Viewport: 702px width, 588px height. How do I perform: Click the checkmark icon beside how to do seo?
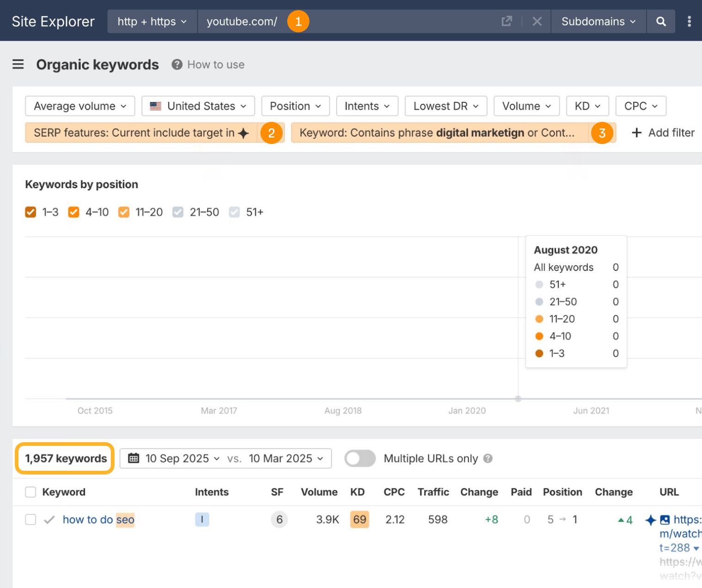[x=49, y=520]
